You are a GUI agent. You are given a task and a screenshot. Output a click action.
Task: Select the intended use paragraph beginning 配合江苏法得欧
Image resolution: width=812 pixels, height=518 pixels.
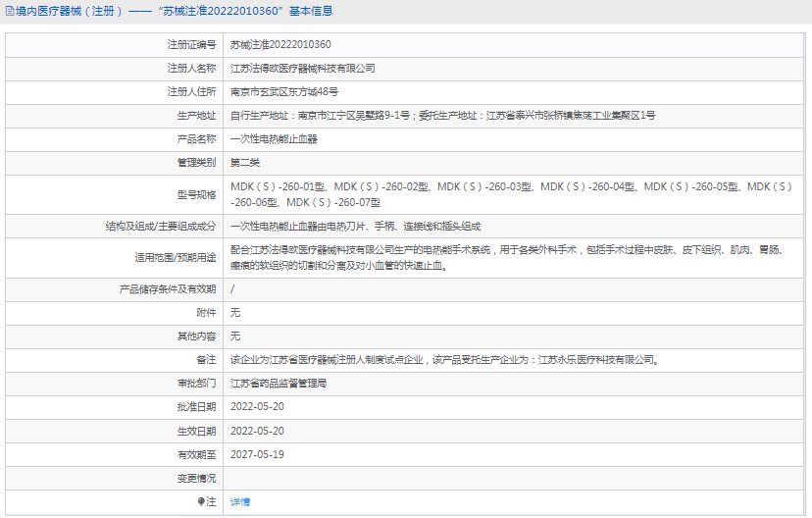tap(509, 257)
